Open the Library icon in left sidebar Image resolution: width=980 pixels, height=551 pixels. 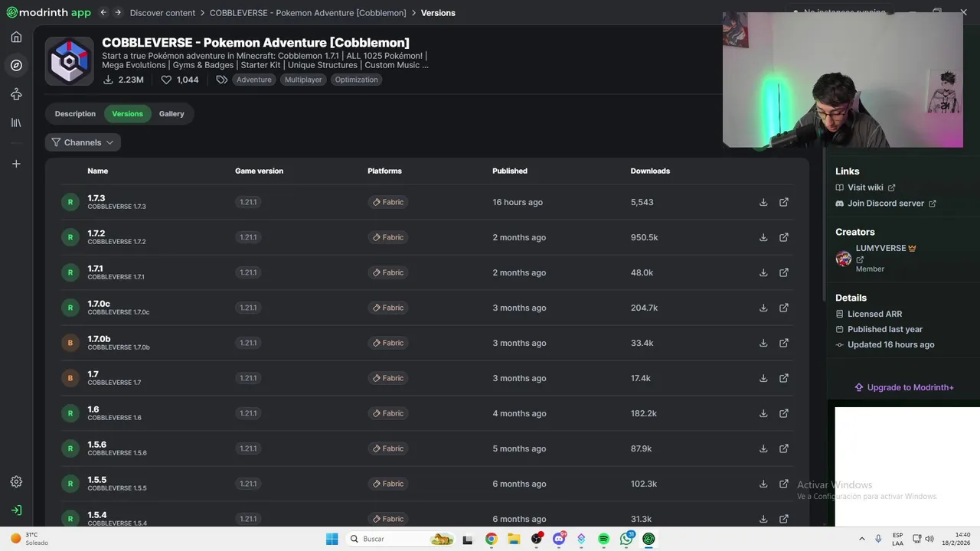[x=16, y=122]
